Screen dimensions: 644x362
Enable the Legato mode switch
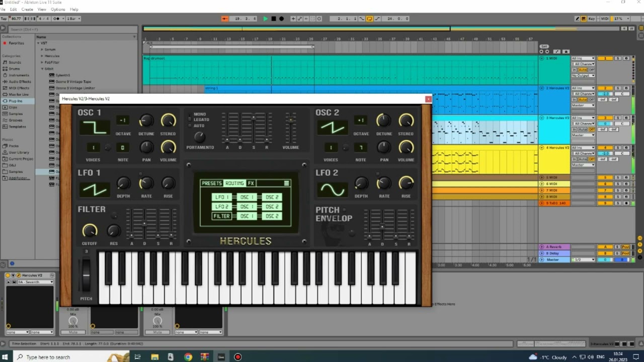pyautogui.click(x=190, y=120)
